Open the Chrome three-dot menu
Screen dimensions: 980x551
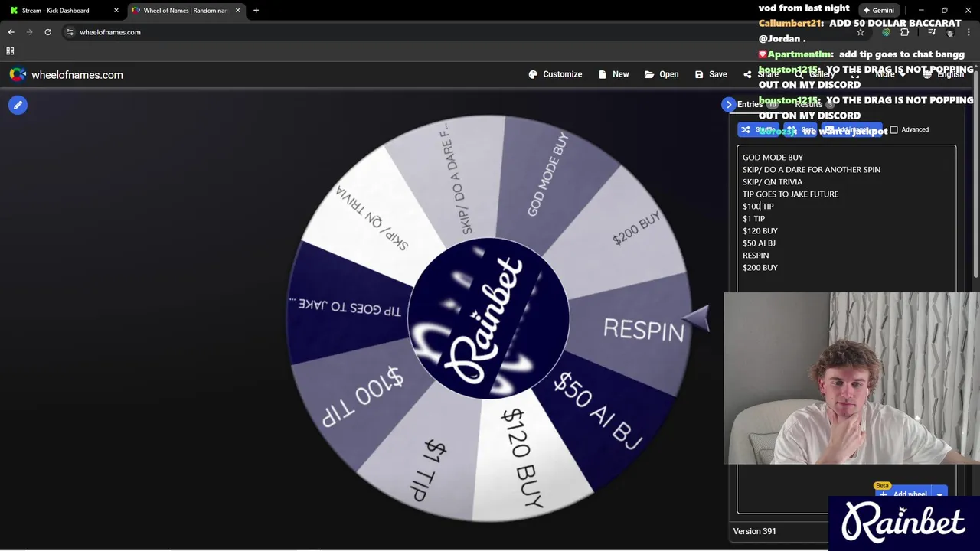point(969,32)
